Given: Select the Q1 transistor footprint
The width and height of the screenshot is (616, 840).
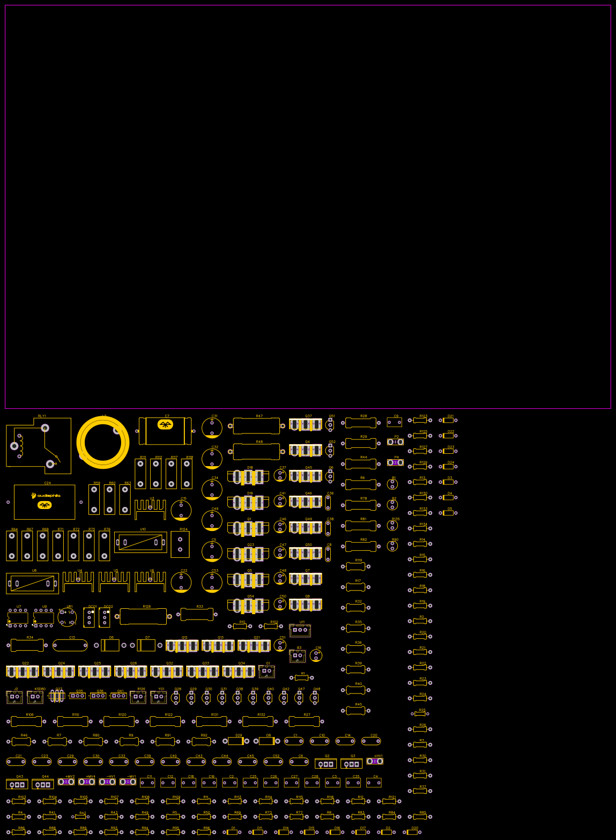Looking at the screenshot, I should (248, 528).
